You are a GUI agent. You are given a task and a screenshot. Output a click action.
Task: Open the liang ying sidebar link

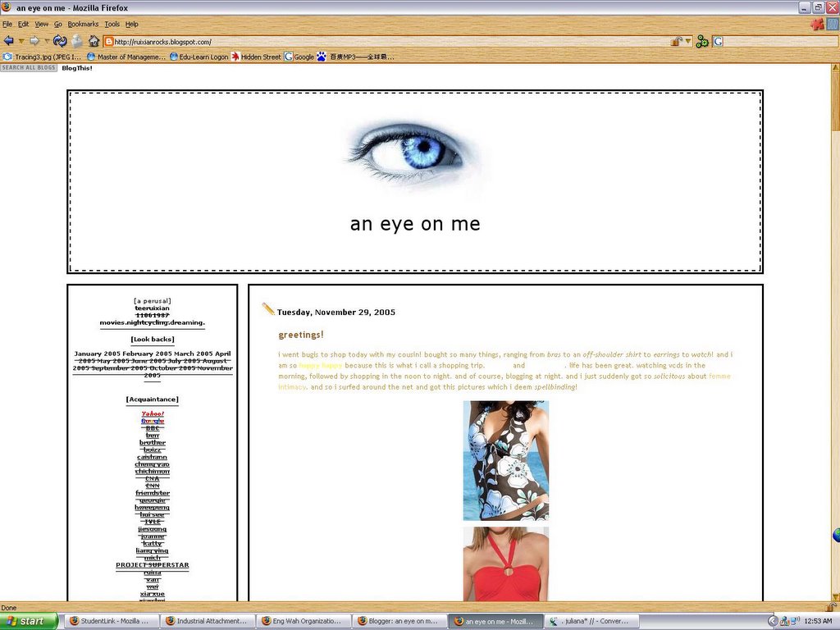152,550
